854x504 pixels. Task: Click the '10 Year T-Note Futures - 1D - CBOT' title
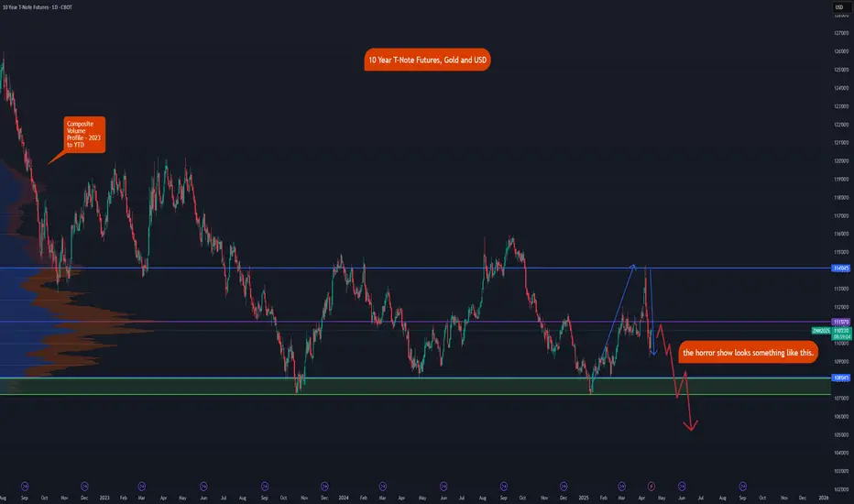coord(37,7)
